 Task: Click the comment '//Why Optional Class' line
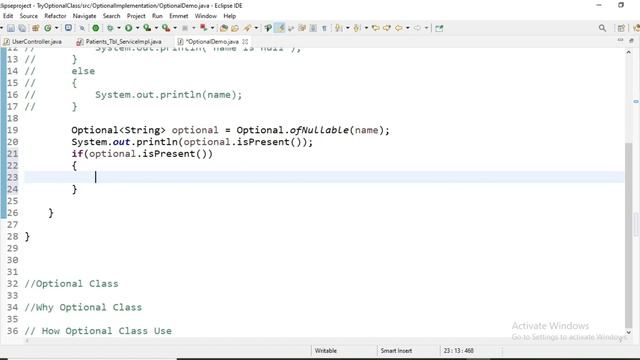[x=83, y=307]
